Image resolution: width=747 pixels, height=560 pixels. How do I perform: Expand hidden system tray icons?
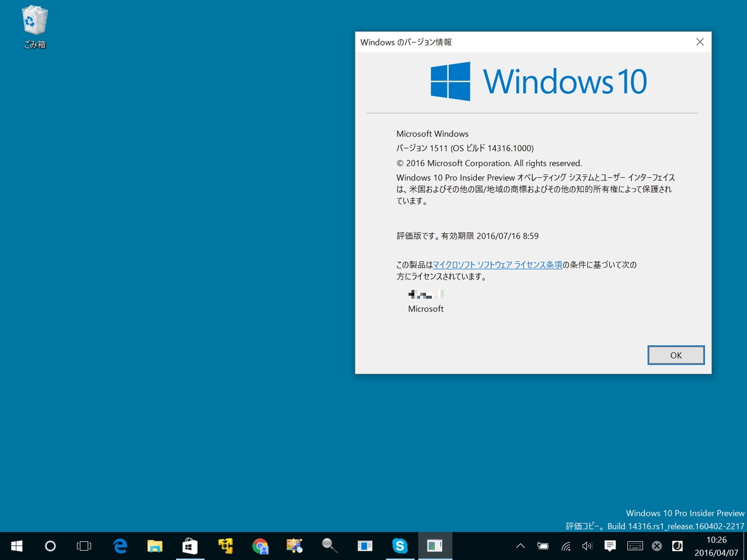tap(520, 545)
